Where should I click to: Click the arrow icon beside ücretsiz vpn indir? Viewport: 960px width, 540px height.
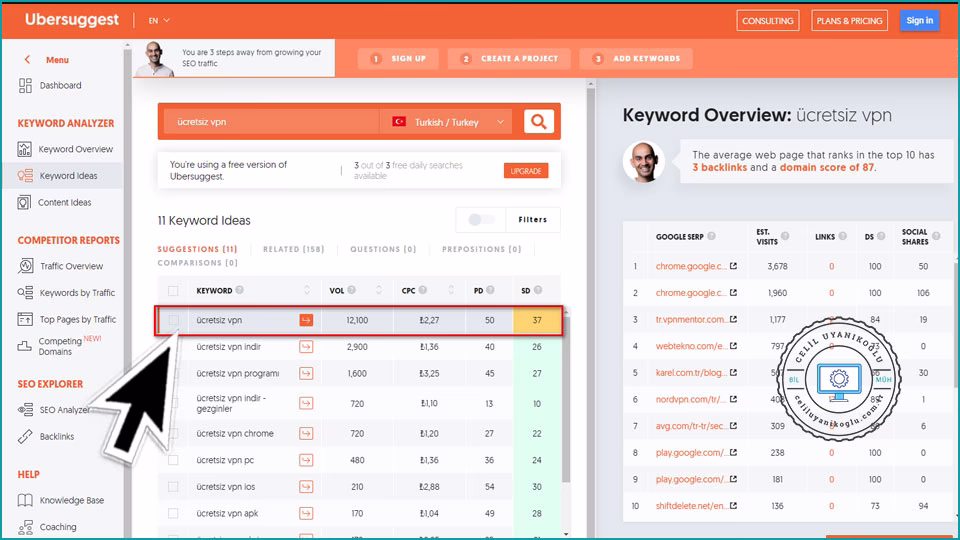click(306, 347)
